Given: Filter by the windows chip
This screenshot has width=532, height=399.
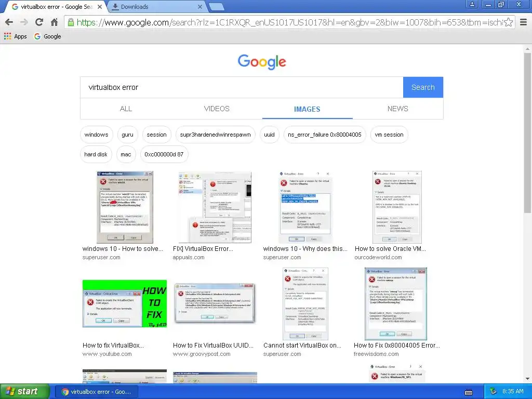Looking at the screenshot, I should tap(96, 135).
